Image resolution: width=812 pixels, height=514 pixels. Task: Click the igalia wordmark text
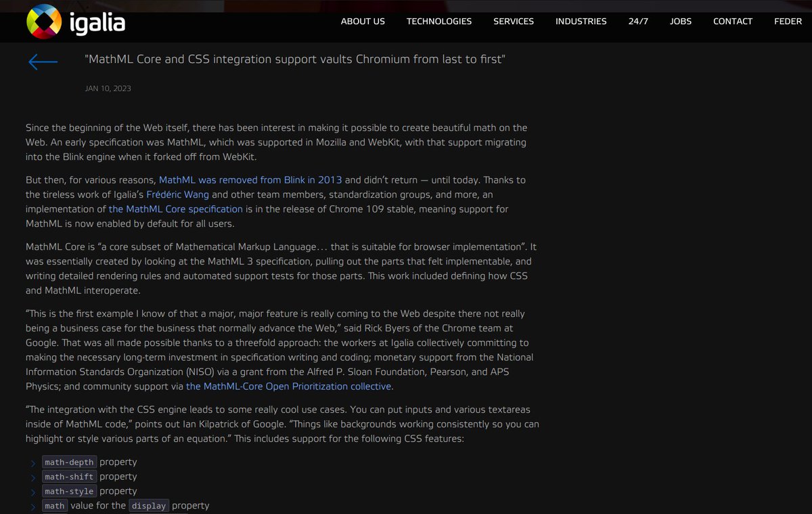(x=97, y=24)
